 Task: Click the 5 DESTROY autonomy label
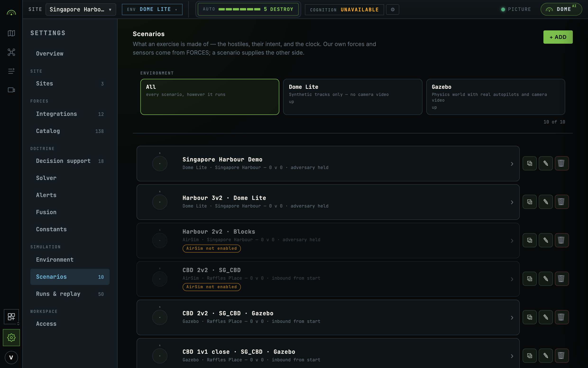[x=278, y=9]
